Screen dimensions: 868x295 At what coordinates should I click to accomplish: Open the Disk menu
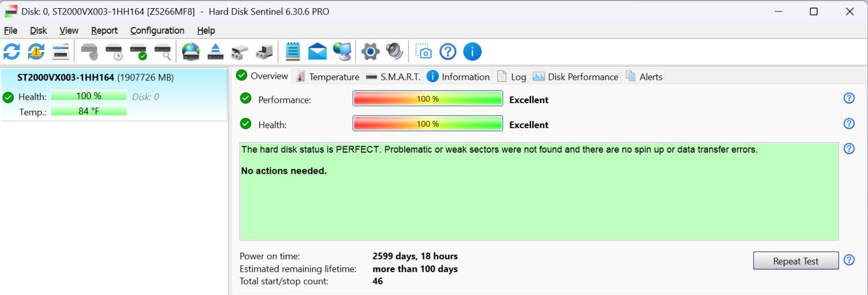tap(38, 30)
